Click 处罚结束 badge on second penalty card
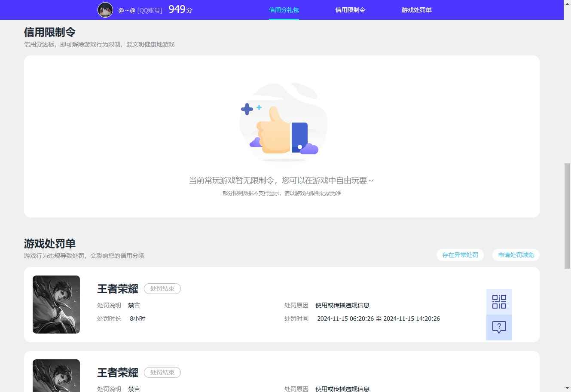The height and width of the screenshot is (392, 571). point(162,372)
